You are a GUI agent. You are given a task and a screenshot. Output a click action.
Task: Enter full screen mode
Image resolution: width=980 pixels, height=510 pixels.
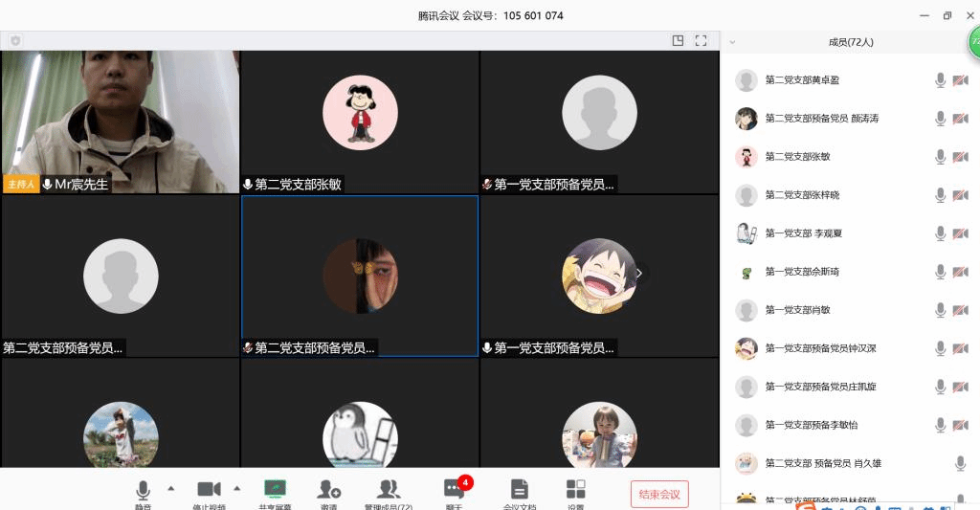point(701,40)
